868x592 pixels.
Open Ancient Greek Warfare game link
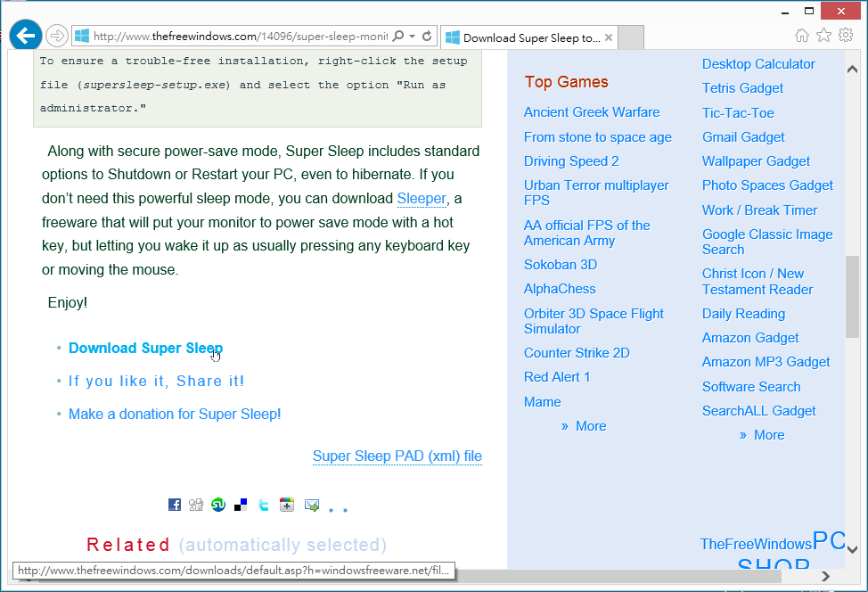(x=592, y=112)
